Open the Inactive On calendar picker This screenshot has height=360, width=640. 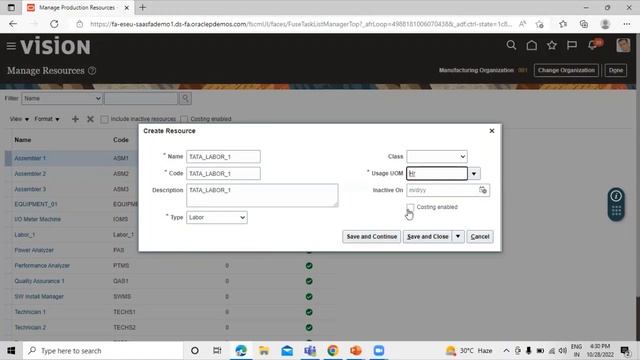click(x=483, y=190)
